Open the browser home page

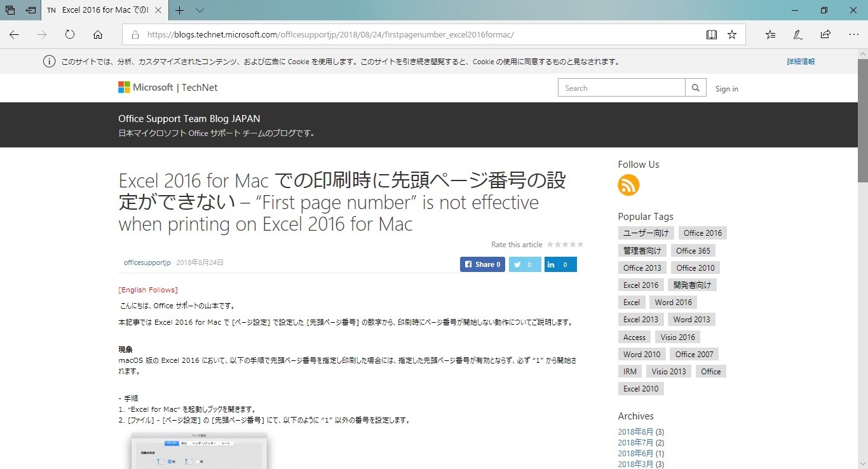[98, 34]
